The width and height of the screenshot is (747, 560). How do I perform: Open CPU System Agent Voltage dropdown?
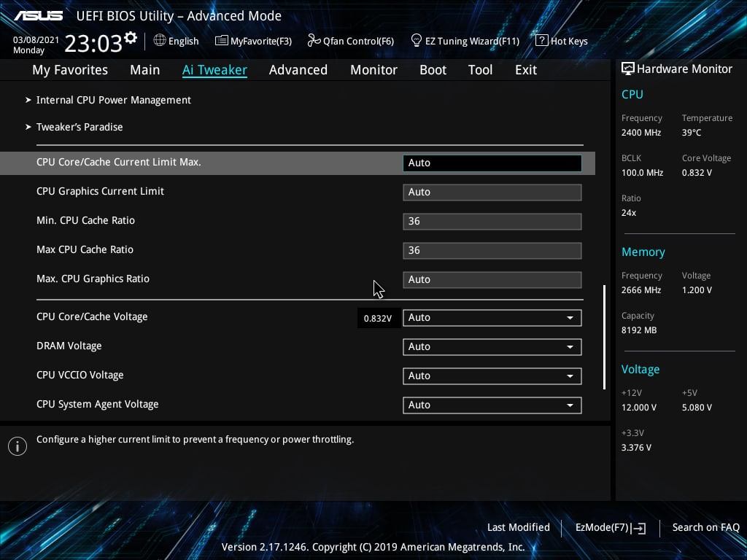492,405
